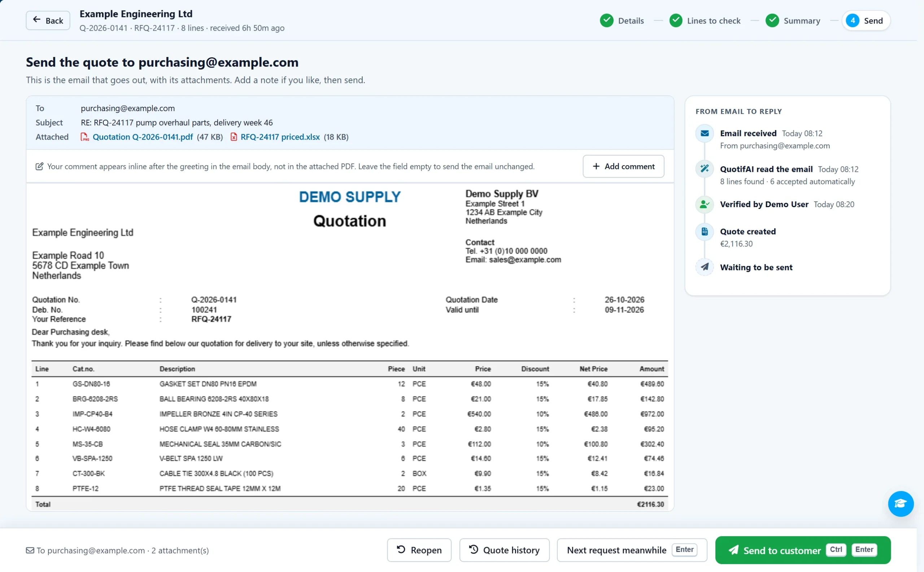Click the Reopen button

[419, 550]
